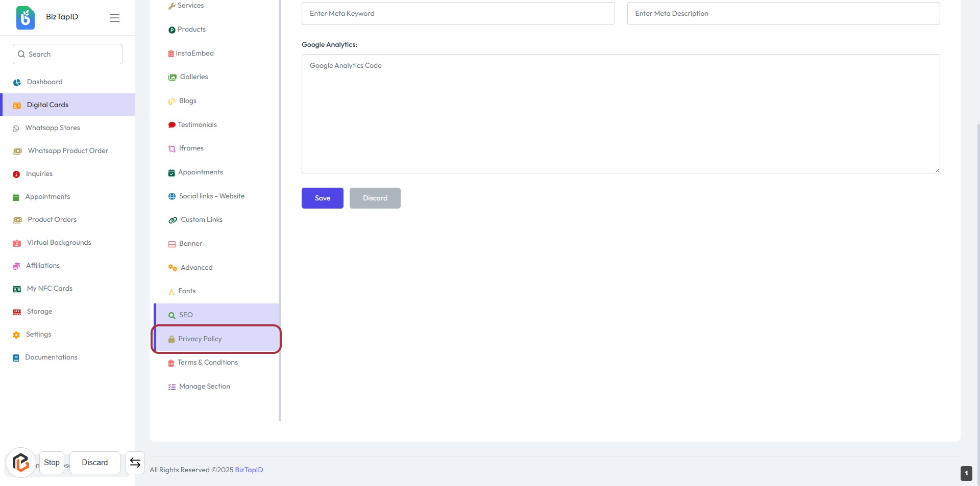The height and width of the screenshot is (486, 980).
Task: Go to Manage Section
Action: 204,387
